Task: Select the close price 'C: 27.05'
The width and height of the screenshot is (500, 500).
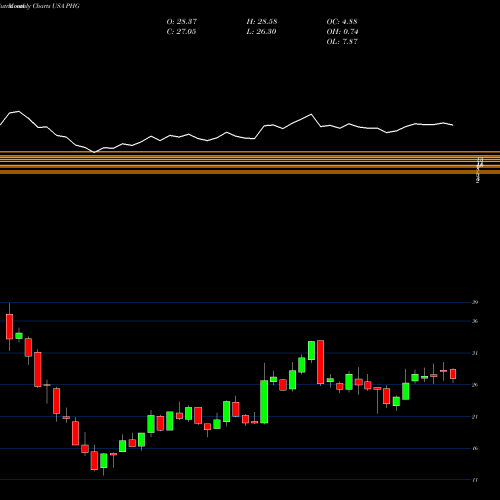Action: click(181, 32)
